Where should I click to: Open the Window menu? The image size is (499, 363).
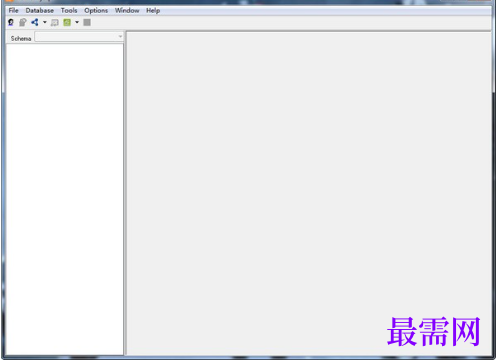(x=127, y=10)
